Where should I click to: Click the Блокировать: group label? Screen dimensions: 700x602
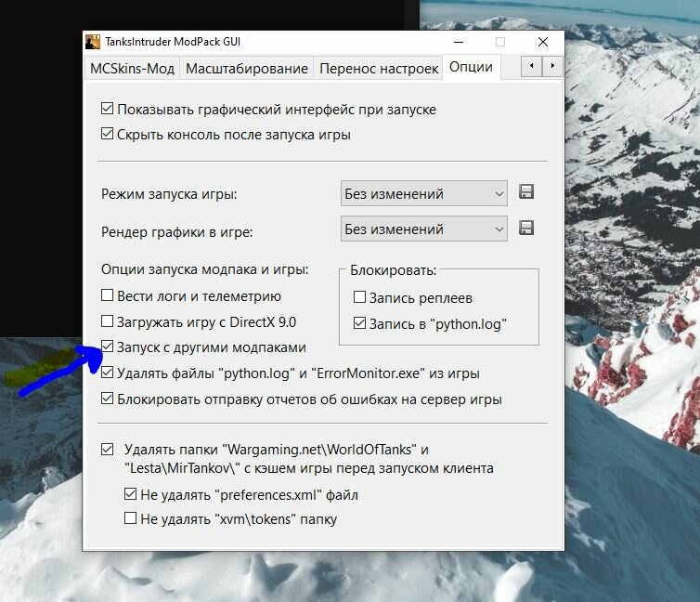coord(394,270)
